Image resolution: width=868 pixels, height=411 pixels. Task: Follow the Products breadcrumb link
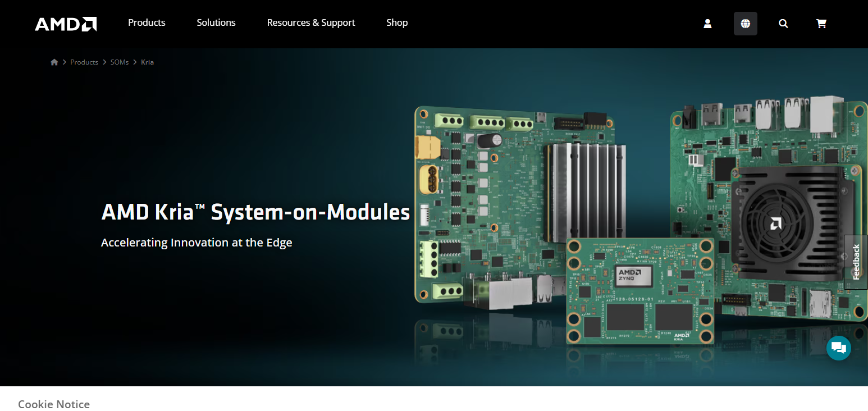[x=84, y=62]
